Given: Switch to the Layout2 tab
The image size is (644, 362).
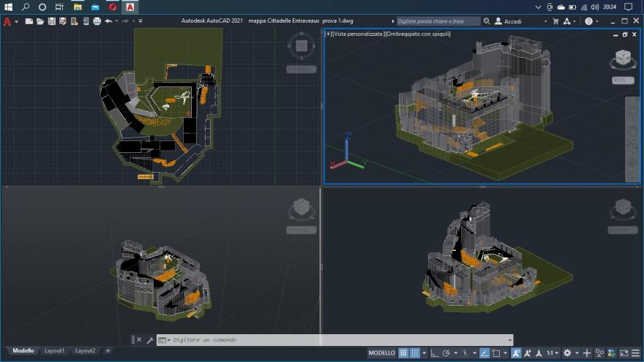Looking at the screenshot, I should (85, 351).
